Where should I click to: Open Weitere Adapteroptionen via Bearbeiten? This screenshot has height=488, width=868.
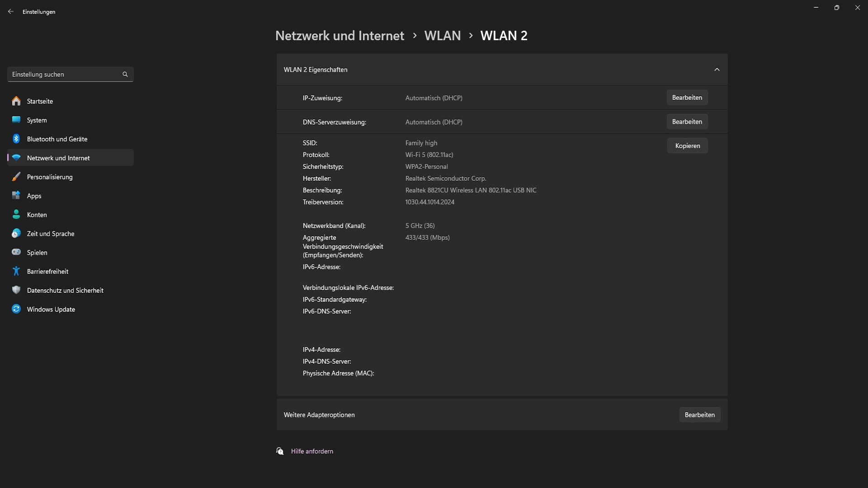(x=699, y=415)
